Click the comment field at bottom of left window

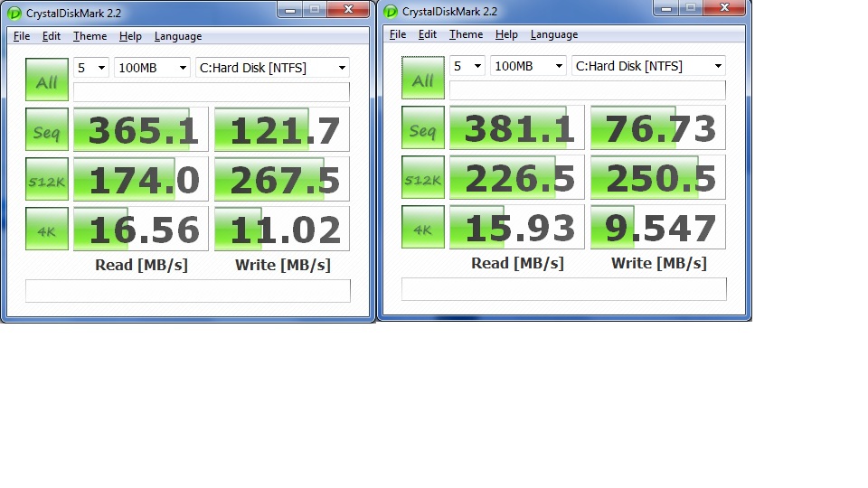pos(188,291)
